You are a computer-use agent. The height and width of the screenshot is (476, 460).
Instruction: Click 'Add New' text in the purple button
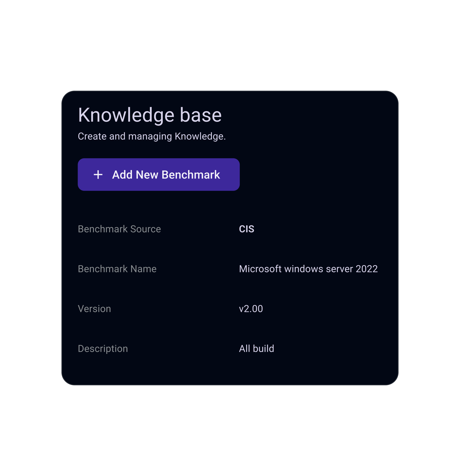(x=135, y=175)
